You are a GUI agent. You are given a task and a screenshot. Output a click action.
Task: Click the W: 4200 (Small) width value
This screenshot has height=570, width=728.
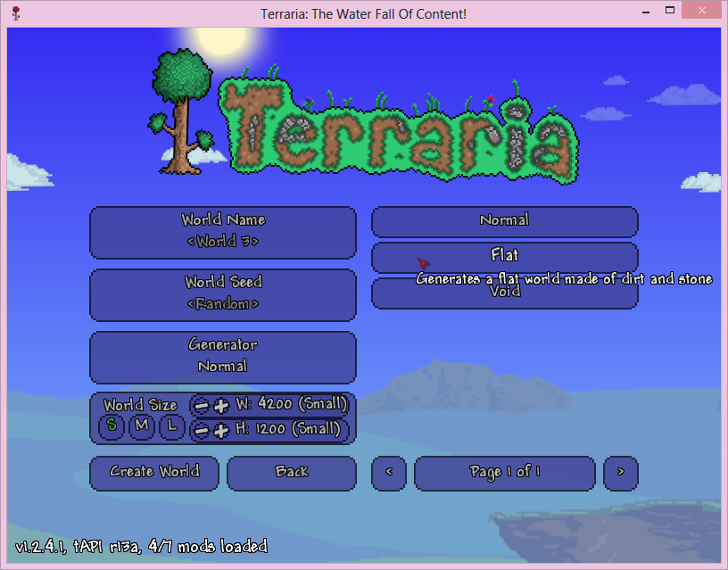[292, 404]
